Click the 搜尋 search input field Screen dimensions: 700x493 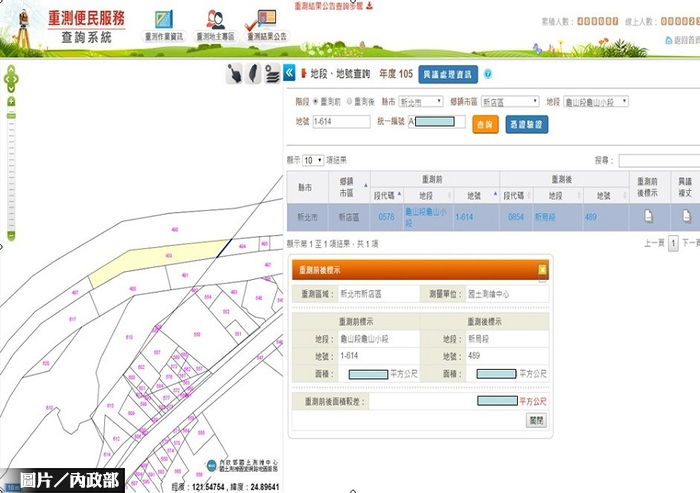tap(659, 160)
